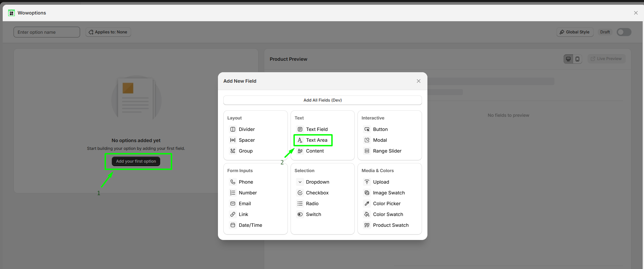Choose the Date/Time field option

[250, 225]
